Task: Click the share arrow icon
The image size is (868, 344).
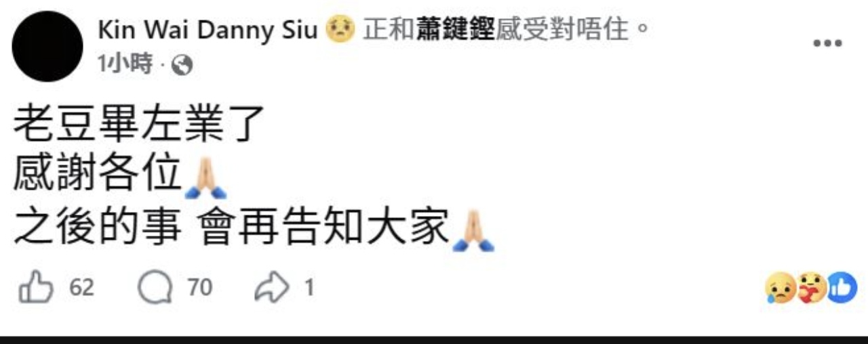Action: [x=272, y=288]
